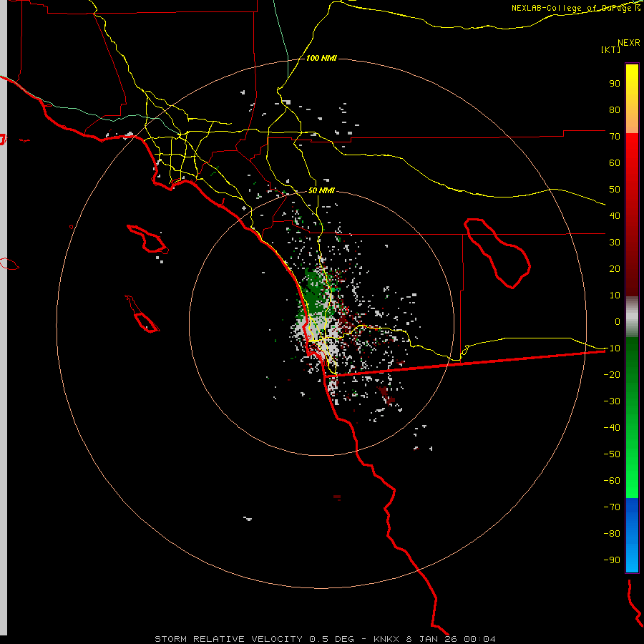
Task: Click the -70 value on the velocity scale
Action: (612, 507)
